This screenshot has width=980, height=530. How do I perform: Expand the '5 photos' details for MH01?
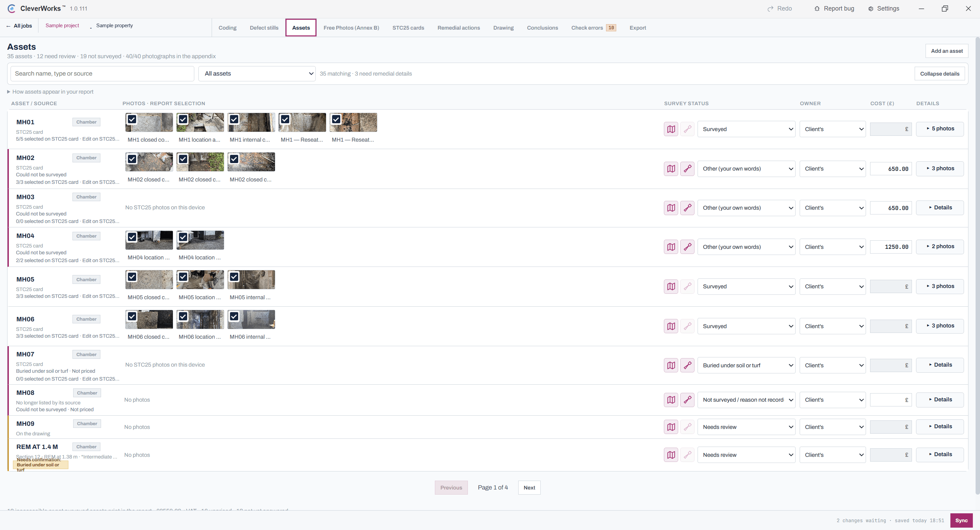pos(940,129)
